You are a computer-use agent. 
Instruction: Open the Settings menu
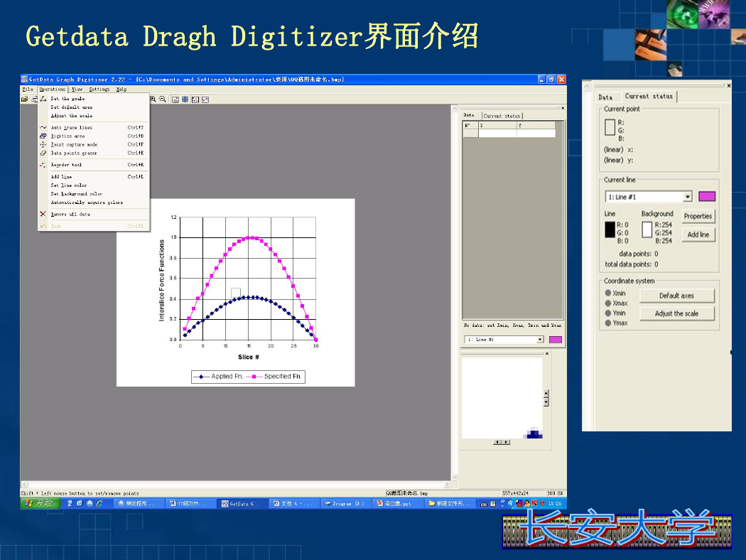[x=99, y=89]
